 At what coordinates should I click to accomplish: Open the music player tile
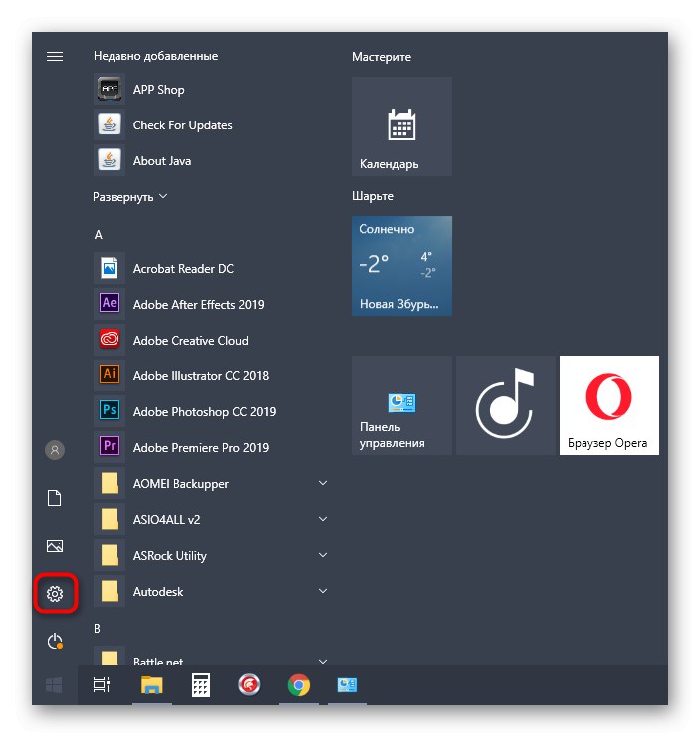click(x=506, y=405)
